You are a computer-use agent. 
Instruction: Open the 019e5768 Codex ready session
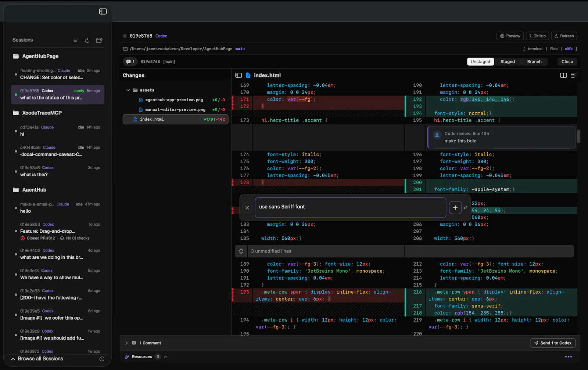[x=57, y=94]
